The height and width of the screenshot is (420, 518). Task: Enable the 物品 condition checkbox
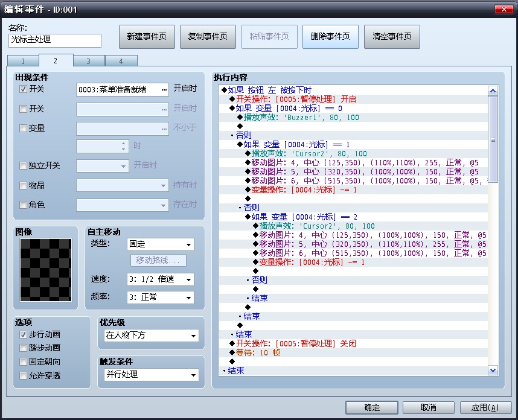point(23,186)
